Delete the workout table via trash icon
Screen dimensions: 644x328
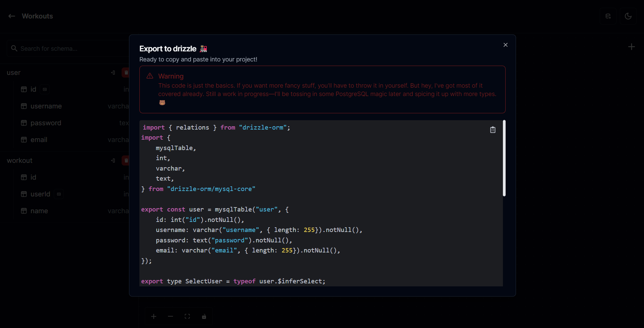click(x=126, y=160)
